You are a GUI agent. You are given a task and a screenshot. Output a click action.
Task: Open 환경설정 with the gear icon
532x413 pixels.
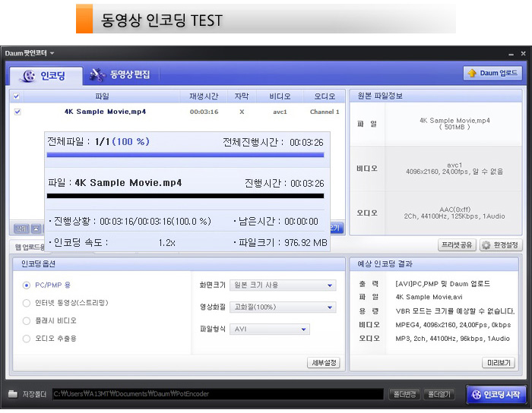(501, 245)
